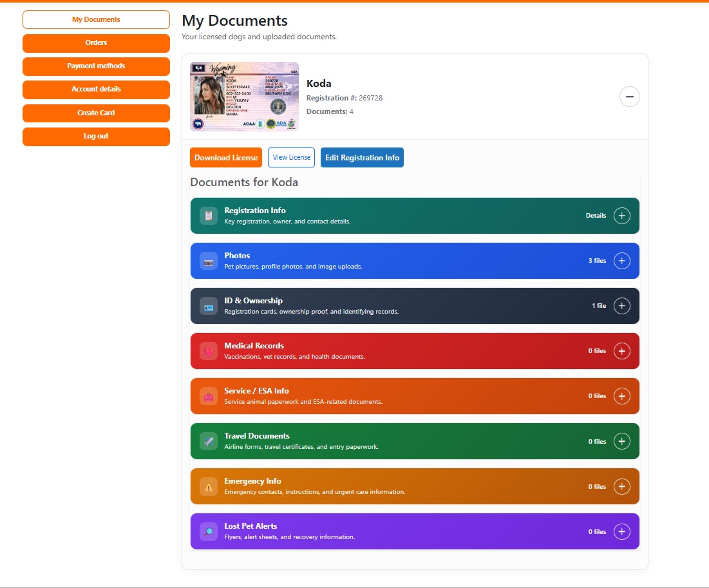709x588 pixels.
Task: Expand the Photos section
Action: [x=621, y=260]
